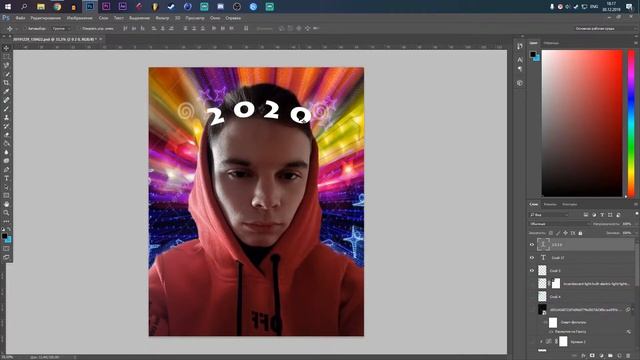Select the Healing Brush tool

click(6, 100)
